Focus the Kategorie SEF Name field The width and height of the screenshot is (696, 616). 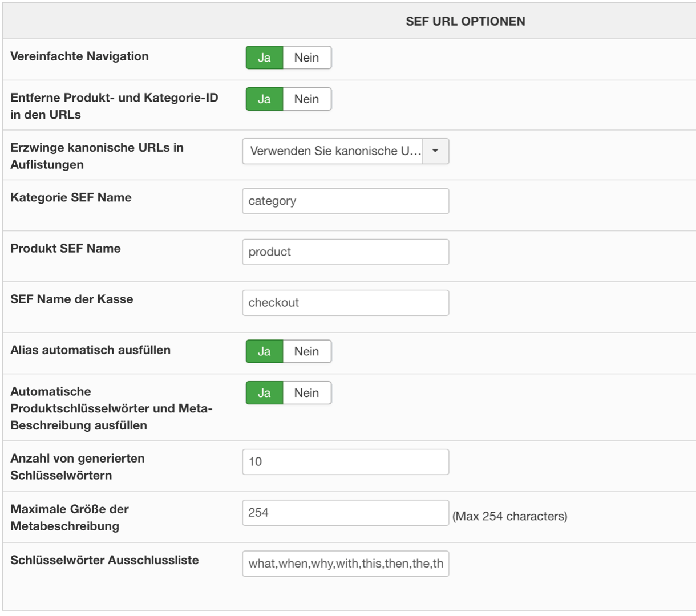click(x=345, y=201)
